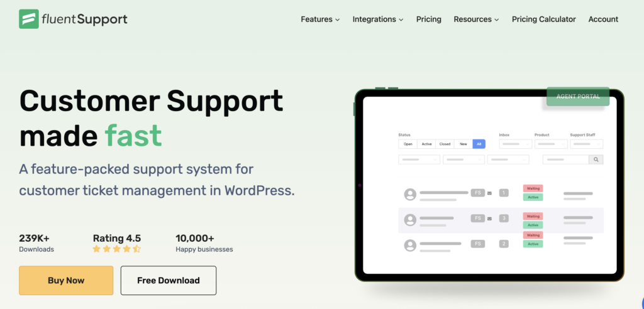Screen dimensions: 644x309
Task: Expand the Integrations chevron arrow
Action: click(401, 19)
